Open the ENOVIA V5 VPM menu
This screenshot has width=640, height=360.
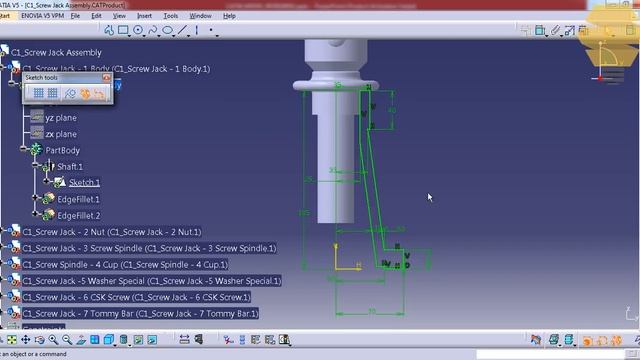42,16
